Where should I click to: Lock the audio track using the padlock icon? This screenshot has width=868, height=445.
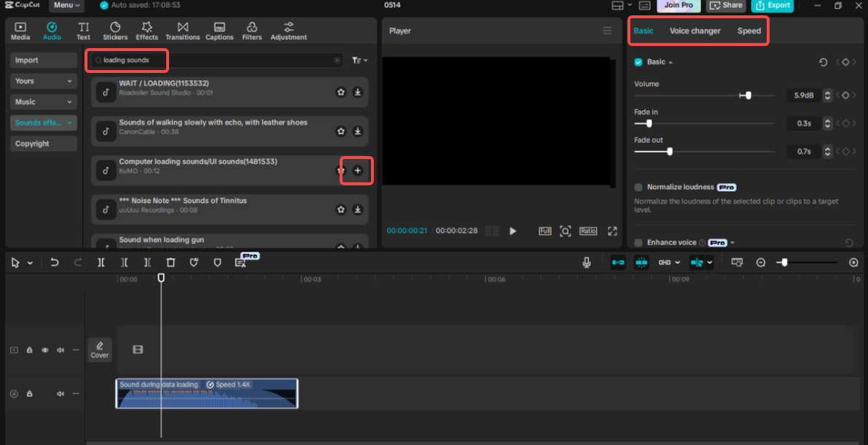[29, 393]
